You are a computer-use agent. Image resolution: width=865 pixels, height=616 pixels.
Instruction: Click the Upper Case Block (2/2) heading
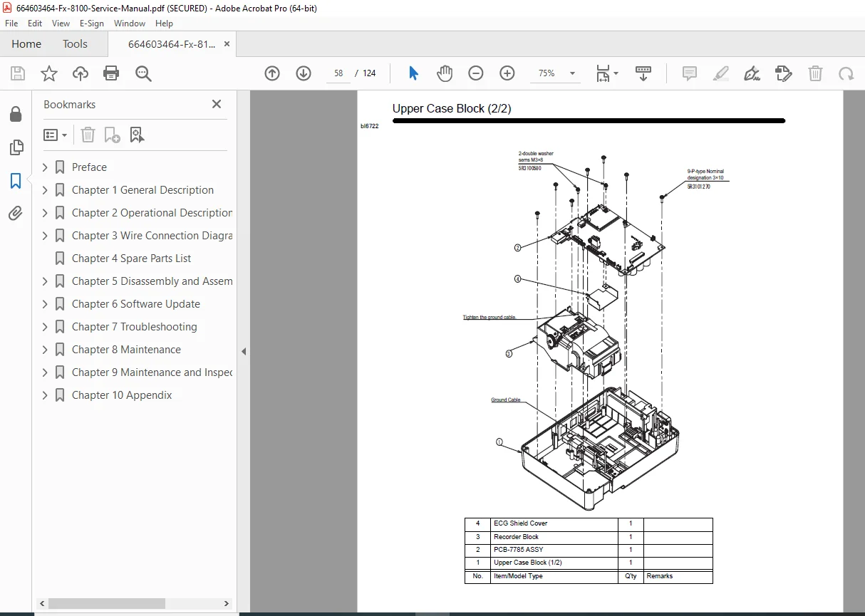coord(452,109)
